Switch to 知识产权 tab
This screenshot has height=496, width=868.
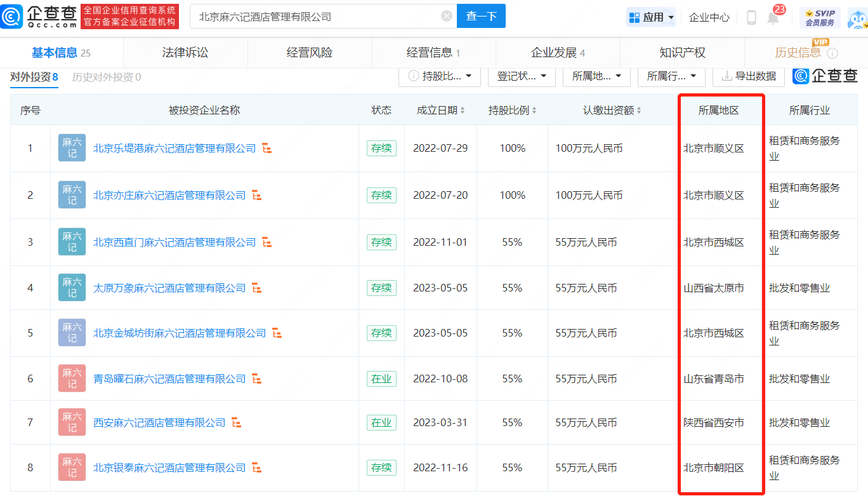click(x=682, y=53)
